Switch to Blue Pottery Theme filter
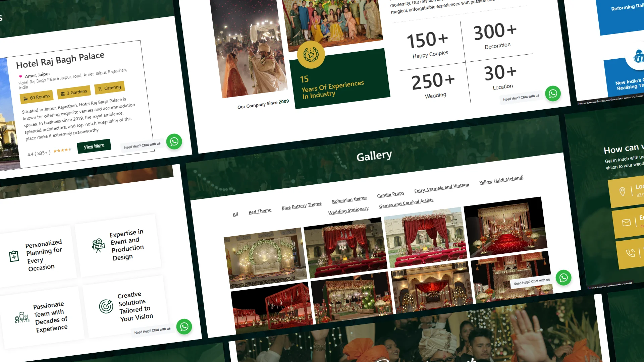Screen dimensions: 644x362 [x=302, y=206]
